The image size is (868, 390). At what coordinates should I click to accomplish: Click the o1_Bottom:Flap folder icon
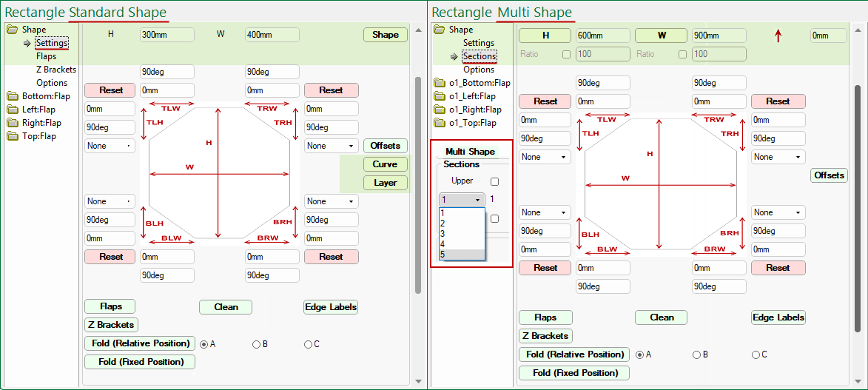click(x=440, y=83)
